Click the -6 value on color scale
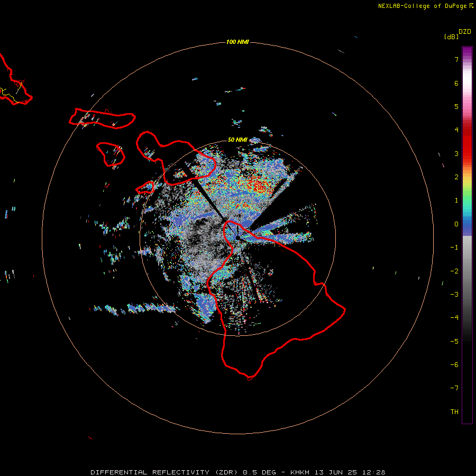The height and width of the screenshot is (476, 476). [x=454, y=365]
